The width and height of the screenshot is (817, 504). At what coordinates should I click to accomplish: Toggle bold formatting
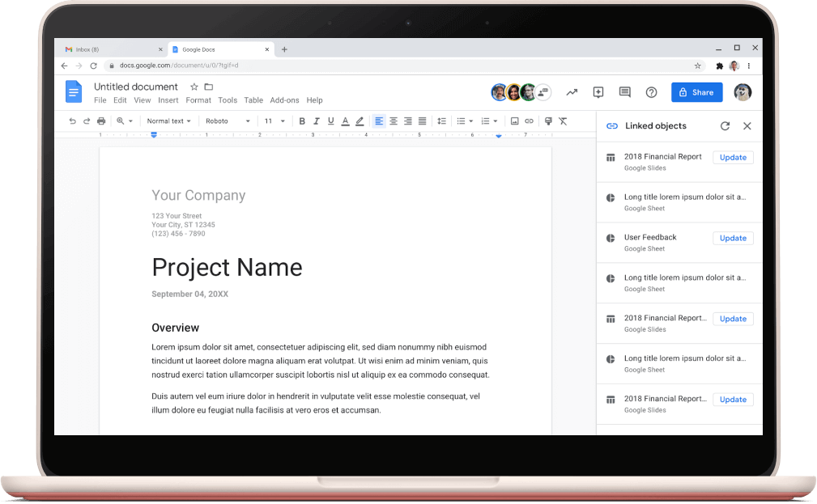pos(302,121)
